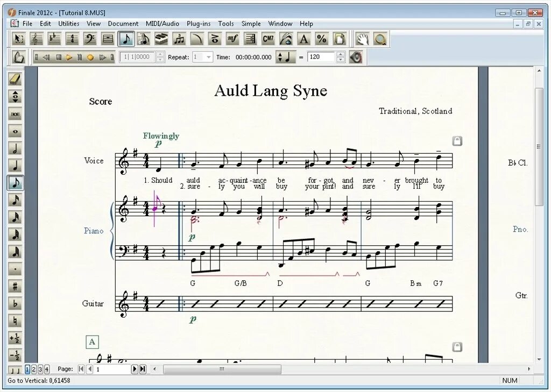This screenshot has width=551, height=392.
Task: Open the tempo note duration selector
Action: [285, 57]
